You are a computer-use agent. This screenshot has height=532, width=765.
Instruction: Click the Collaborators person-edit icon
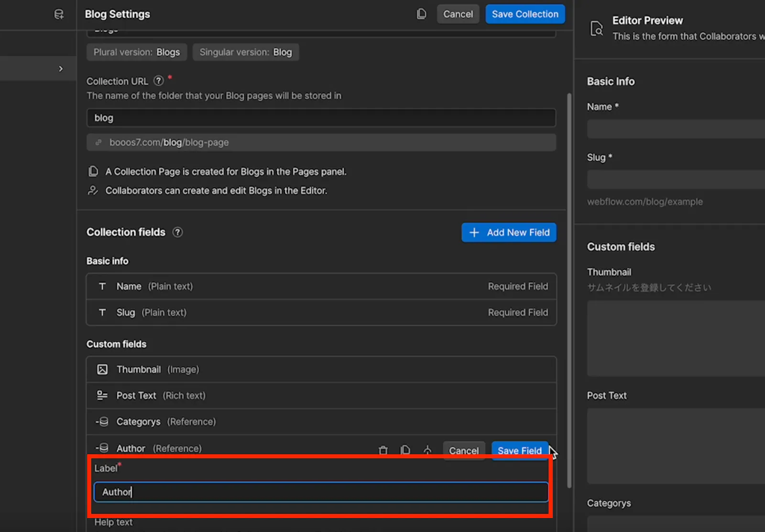(93, 190)
